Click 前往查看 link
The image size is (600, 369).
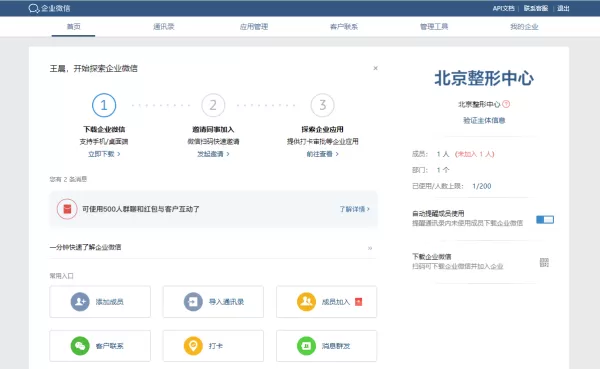pos(322,154)
